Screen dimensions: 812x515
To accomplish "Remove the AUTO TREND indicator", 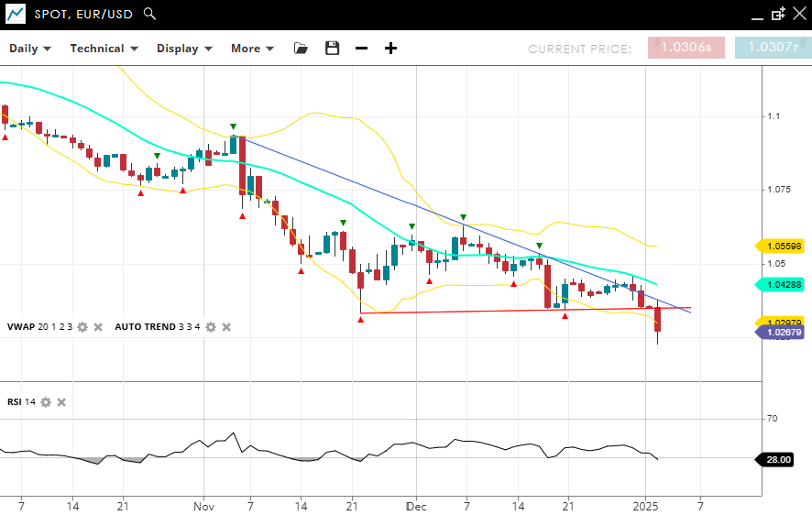I will 226,327.
